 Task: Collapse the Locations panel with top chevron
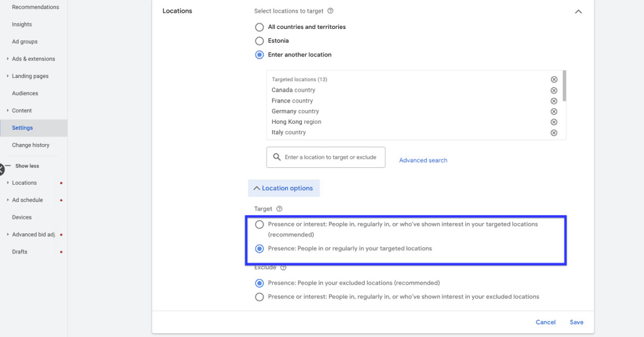point(579,11)
